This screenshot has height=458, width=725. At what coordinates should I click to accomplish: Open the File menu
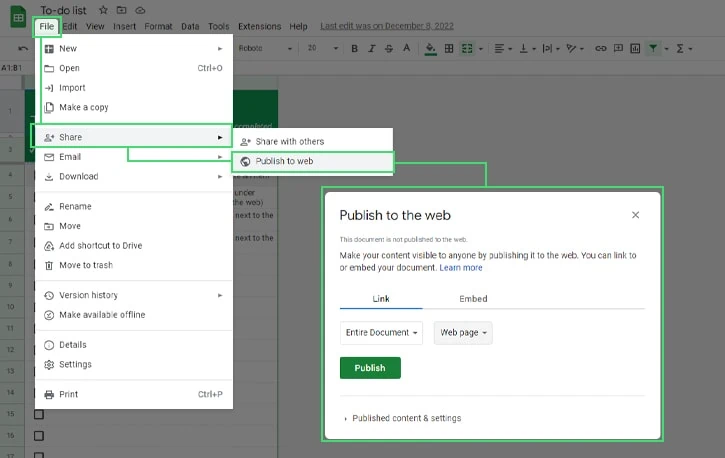[x=46, y=26]
